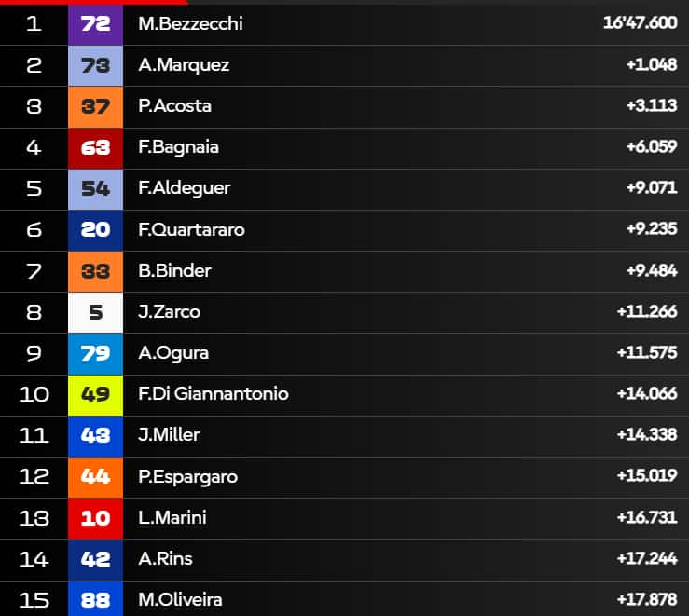Click the number 79 light blue badge
Viewport: 689px width, 616px height.
pos(95,352)
